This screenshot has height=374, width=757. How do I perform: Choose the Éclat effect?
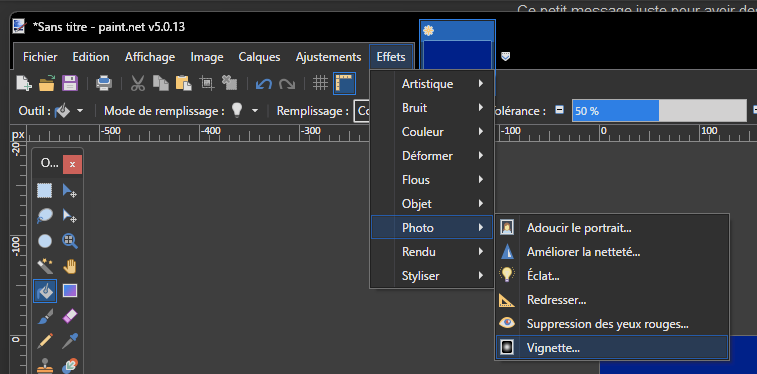pyautogui.click(x=612, y=276)
